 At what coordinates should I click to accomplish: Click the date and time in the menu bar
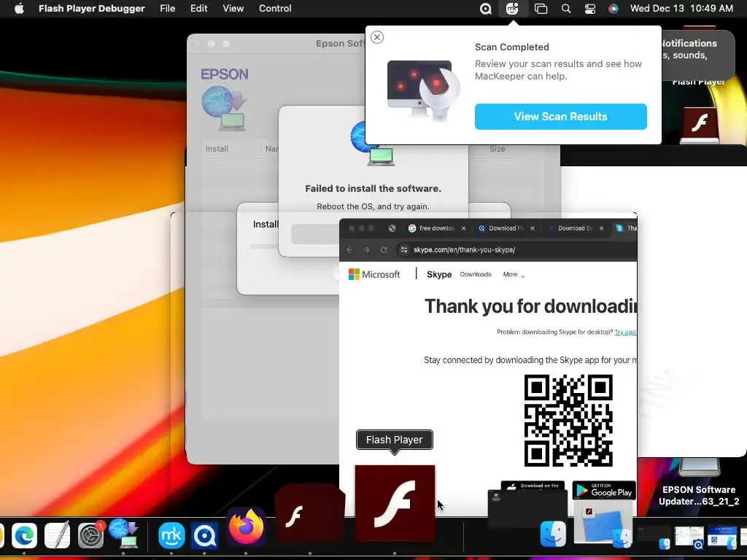tap(681, 9)
